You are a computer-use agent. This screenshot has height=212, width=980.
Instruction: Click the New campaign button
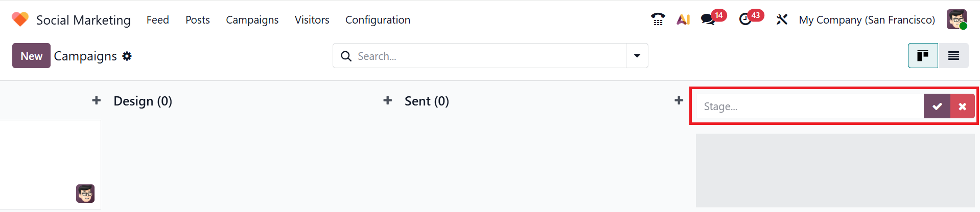point(31,56)
